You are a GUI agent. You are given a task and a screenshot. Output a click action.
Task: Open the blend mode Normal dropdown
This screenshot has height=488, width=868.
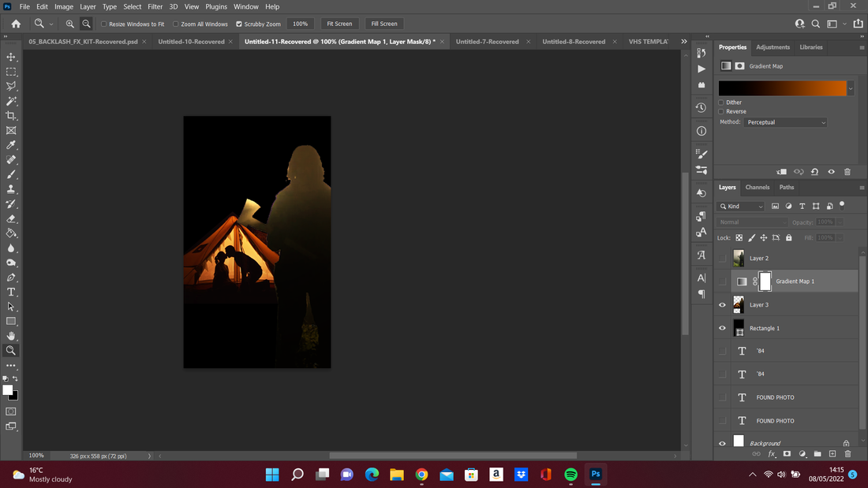752,222
